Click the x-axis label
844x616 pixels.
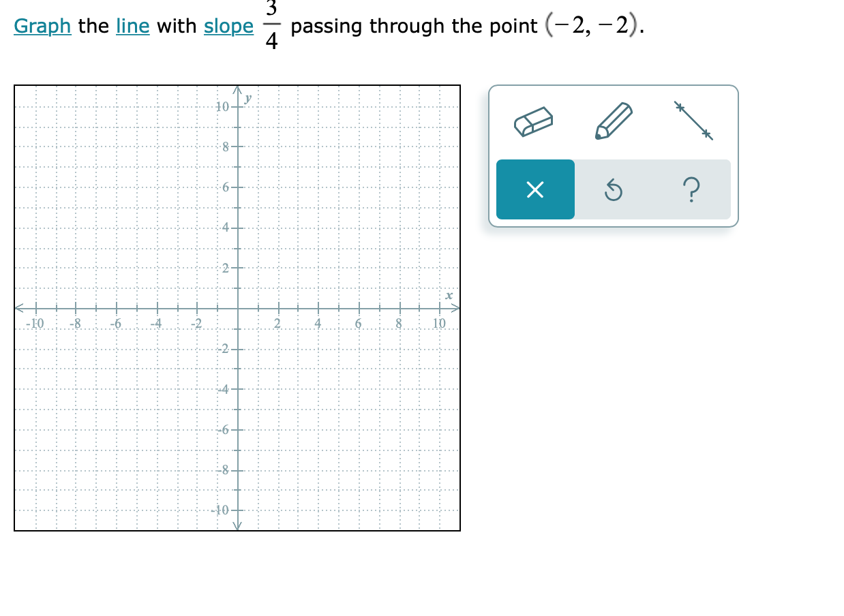pyautogui.click(x=448, y=296)
